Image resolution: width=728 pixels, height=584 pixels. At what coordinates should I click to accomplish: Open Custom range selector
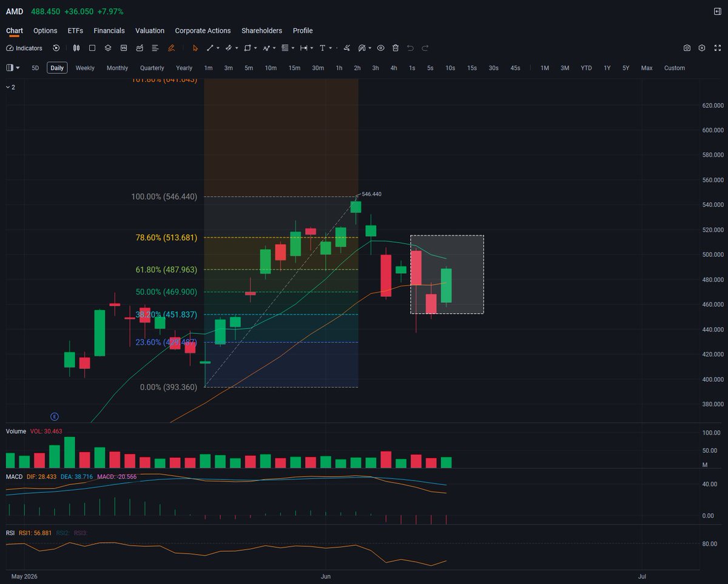coord(675,68)
